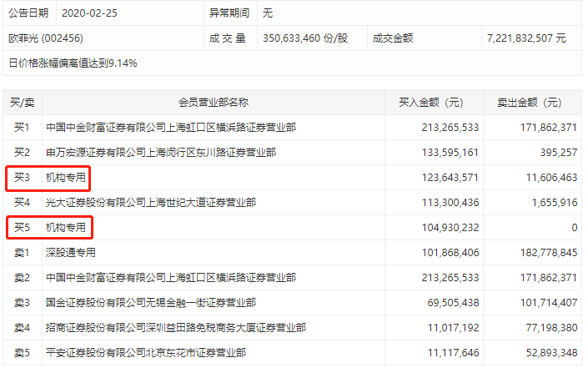Click 平安证券 北京东花市 branch name

tap(146, 353)
